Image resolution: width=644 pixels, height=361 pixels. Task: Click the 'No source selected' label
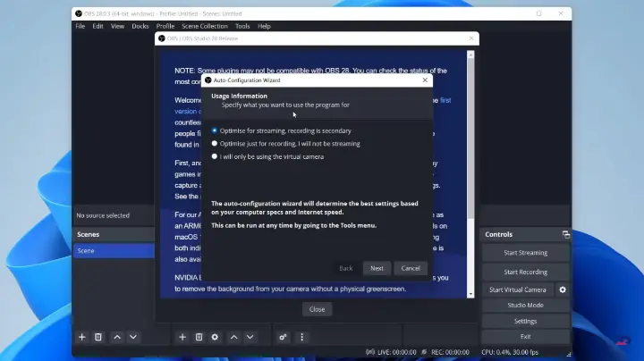pyautogui.click(x=103, y=215)
